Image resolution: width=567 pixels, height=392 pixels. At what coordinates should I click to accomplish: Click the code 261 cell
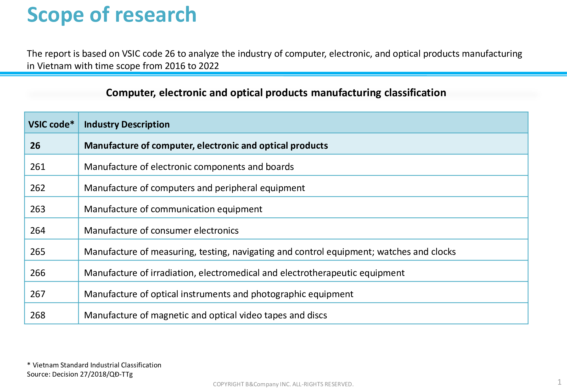tap(38, 167)
